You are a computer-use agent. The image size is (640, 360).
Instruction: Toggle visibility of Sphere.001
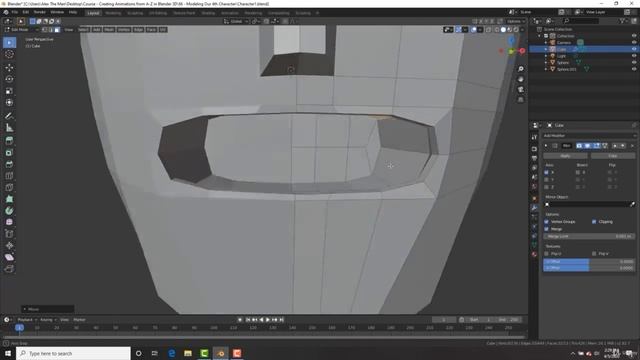[634, 69]
